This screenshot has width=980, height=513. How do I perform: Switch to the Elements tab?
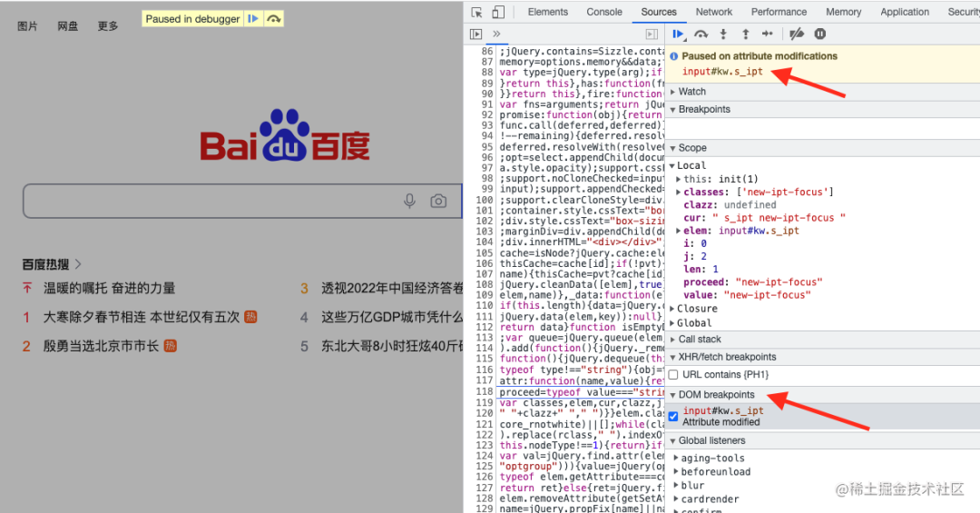(x=547, y=12)
